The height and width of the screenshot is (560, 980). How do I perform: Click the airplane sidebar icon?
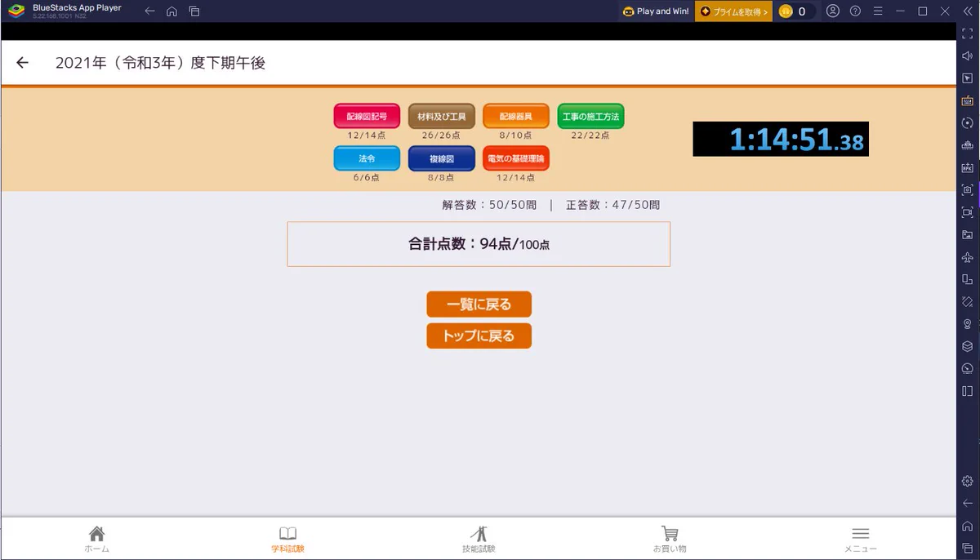[x=968, y=257]
